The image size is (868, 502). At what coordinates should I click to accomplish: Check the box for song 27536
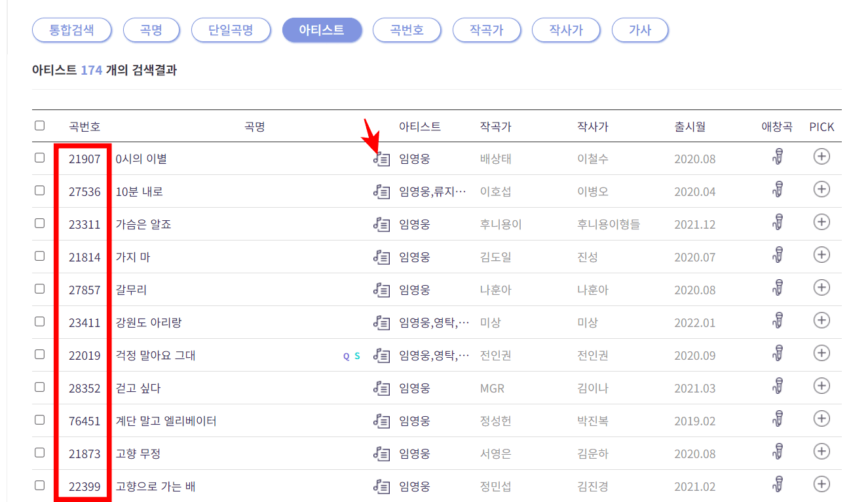[x=40, y=191]
